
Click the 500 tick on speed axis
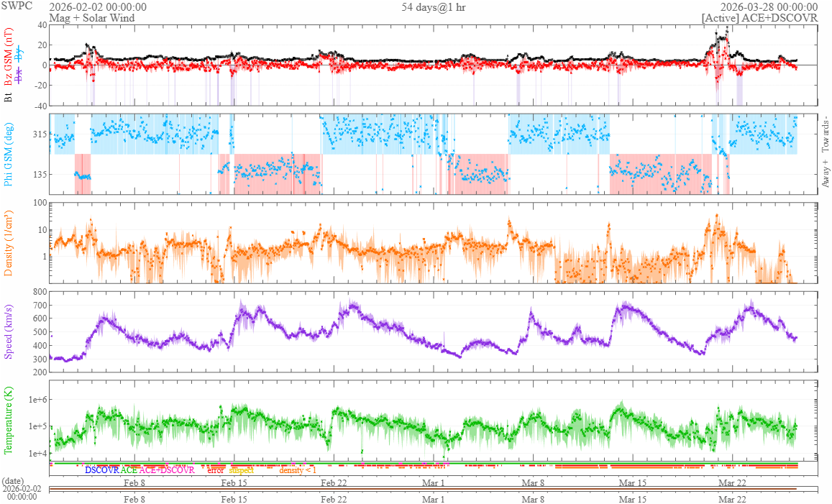[40, 332]
